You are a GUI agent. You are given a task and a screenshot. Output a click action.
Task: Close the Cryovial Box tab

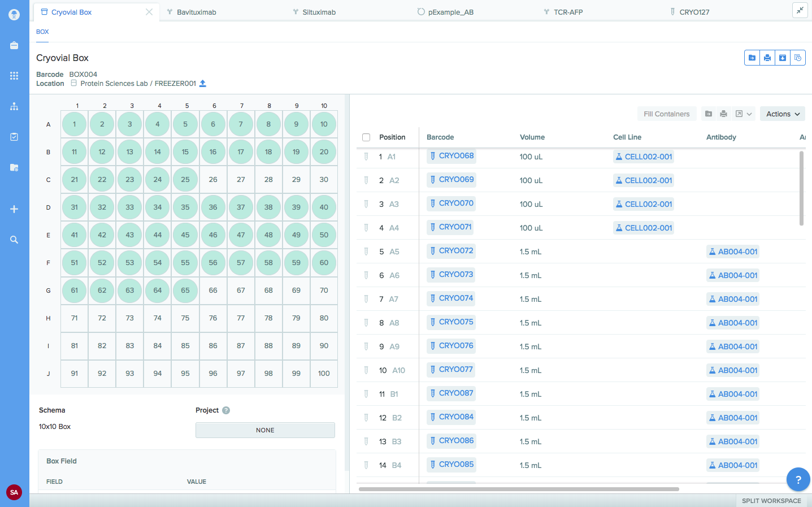149,12
